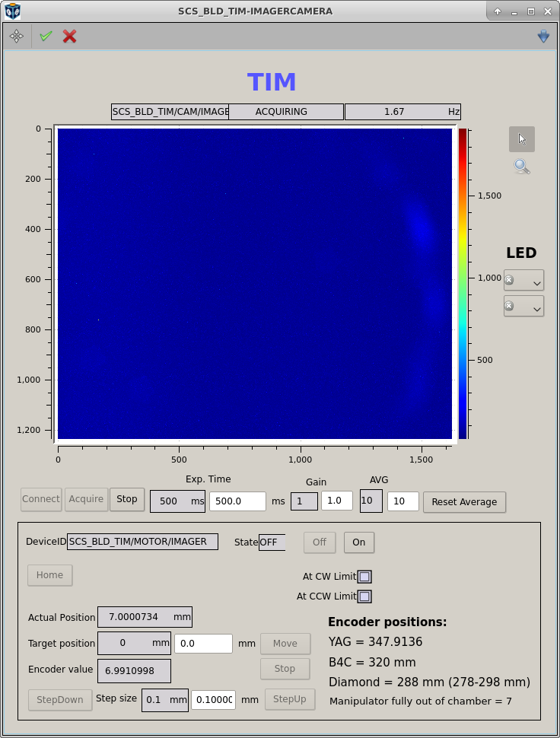This screenshot has height=738, width=560.
Task: Click the motor Off button
Action: coord(320,542)
